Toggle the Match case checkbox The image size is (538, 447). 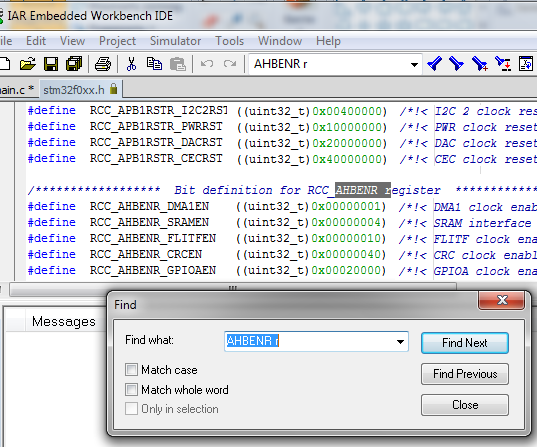131,370
